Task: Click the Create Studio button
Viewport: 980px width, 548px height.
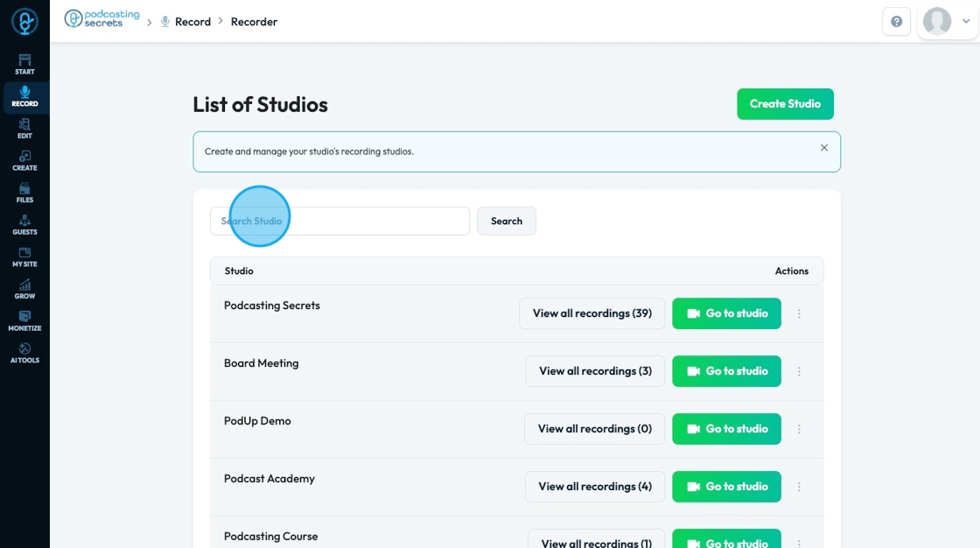Action: [785, 103]
